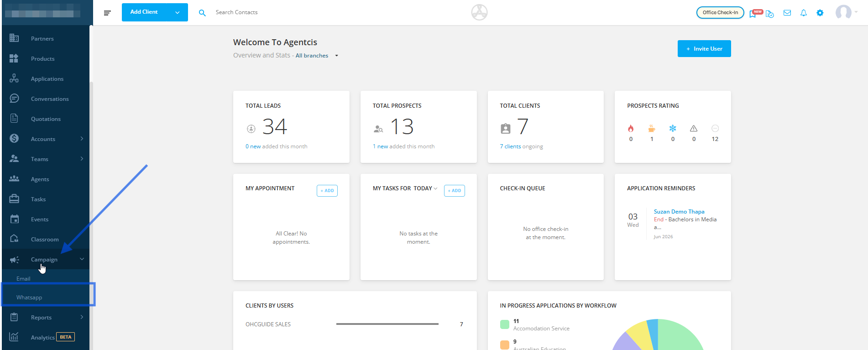The height and width of the screenshot is (350, 868).
Task: Open the All branches dropdown
Action: (317, 56)
